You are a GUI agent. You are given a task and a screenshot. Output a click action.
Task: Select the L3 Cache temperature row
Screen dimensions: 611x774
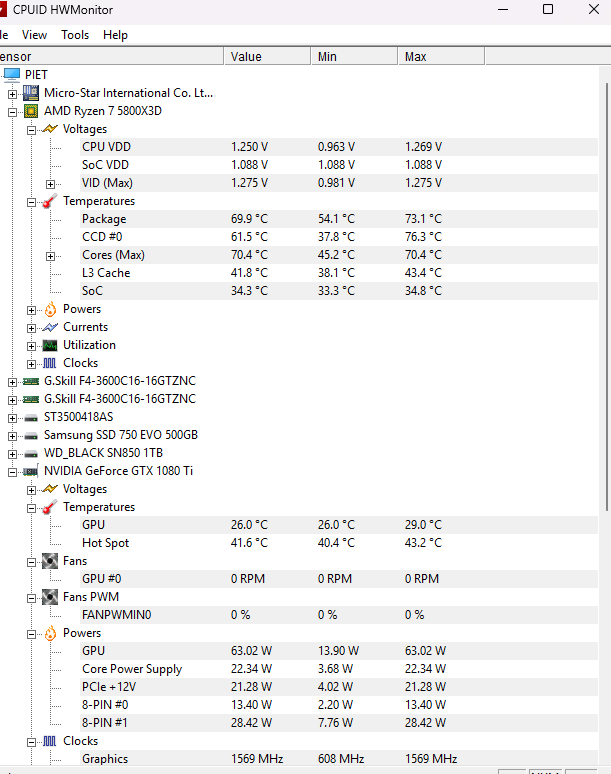click(339, 273)
